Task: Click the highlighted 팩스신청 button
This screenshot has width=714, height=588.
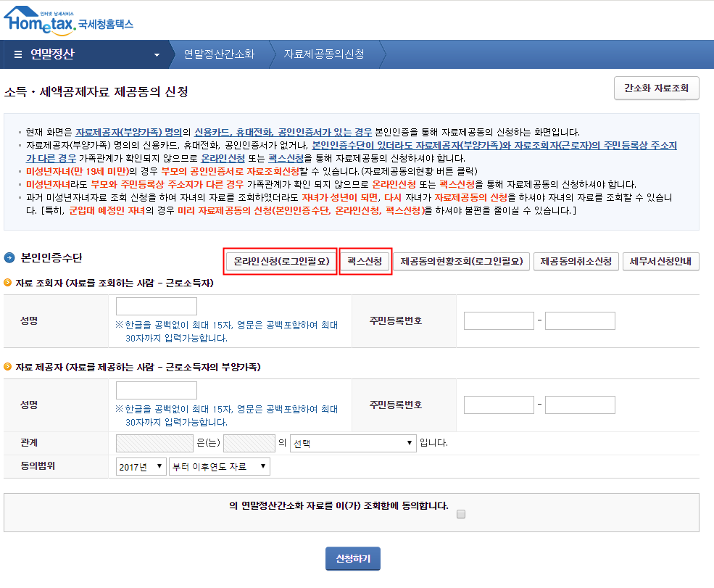Action: tap(366, 262)
